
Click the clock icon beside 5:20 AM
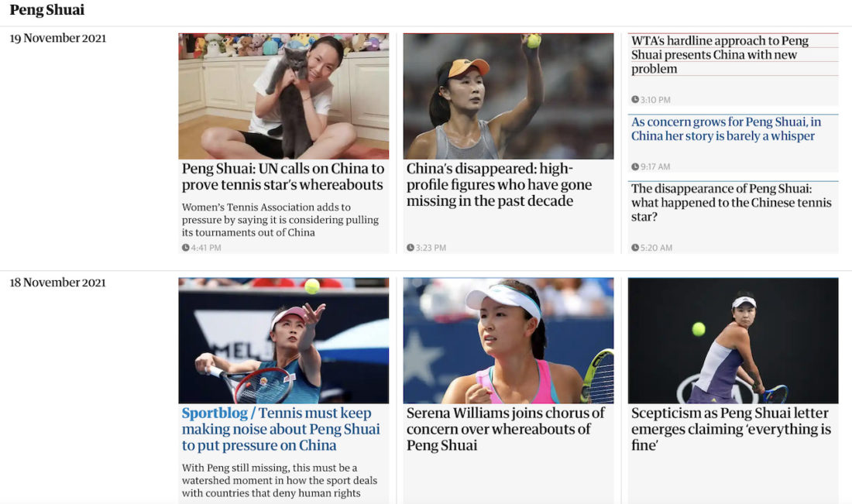click(x=634, y=248)
